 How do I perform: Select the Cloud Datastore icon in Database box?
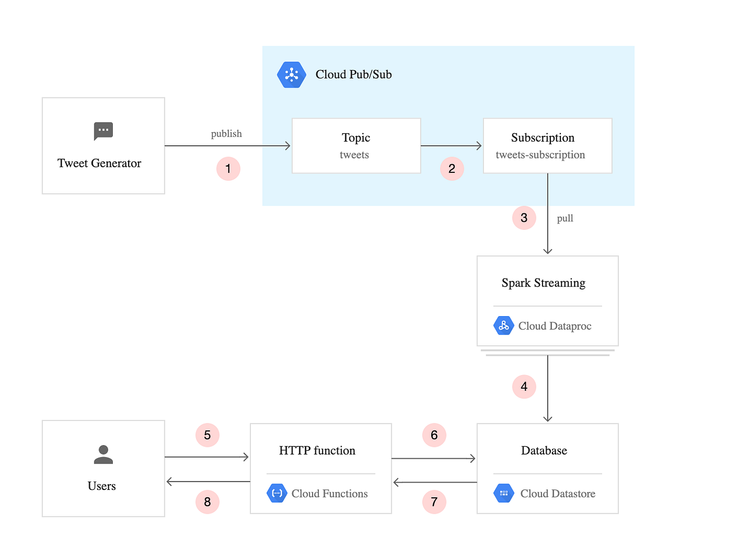pyautogui.click(x=503, y=493)
